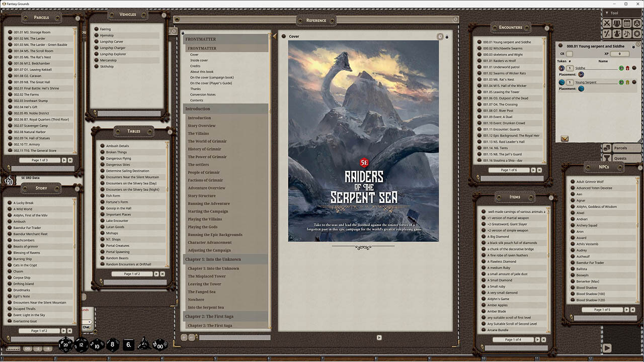The width and height of the screenshot is (644, 362).
Task: Switch to the Parcels sidebar tab
Action: tap(622, 148)
